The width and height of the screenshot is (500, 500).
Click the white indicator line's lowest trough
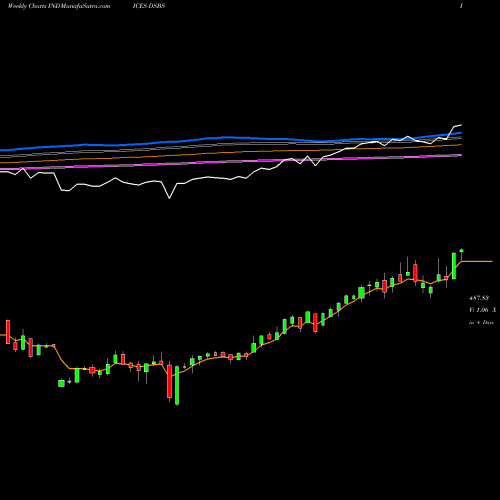pyautogui.click(x=169, y=198)
